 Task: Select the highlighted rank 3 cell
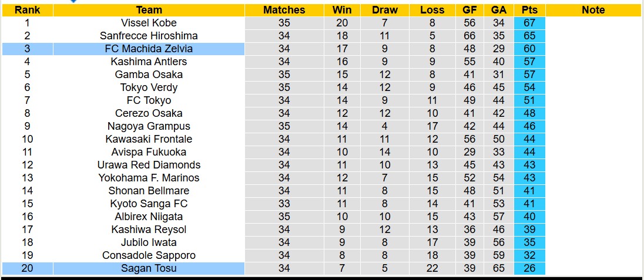tap(27, 49)
